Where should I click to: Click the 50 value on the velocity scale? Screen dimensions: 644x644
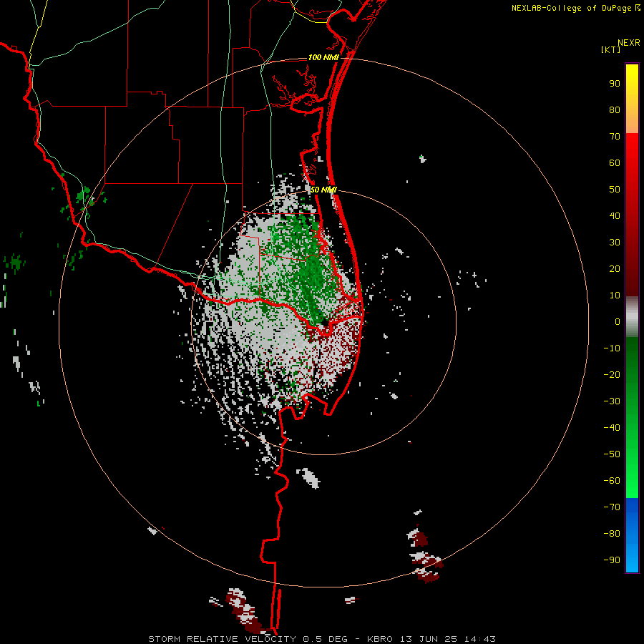pyautogui.click(x=615, y=190)
